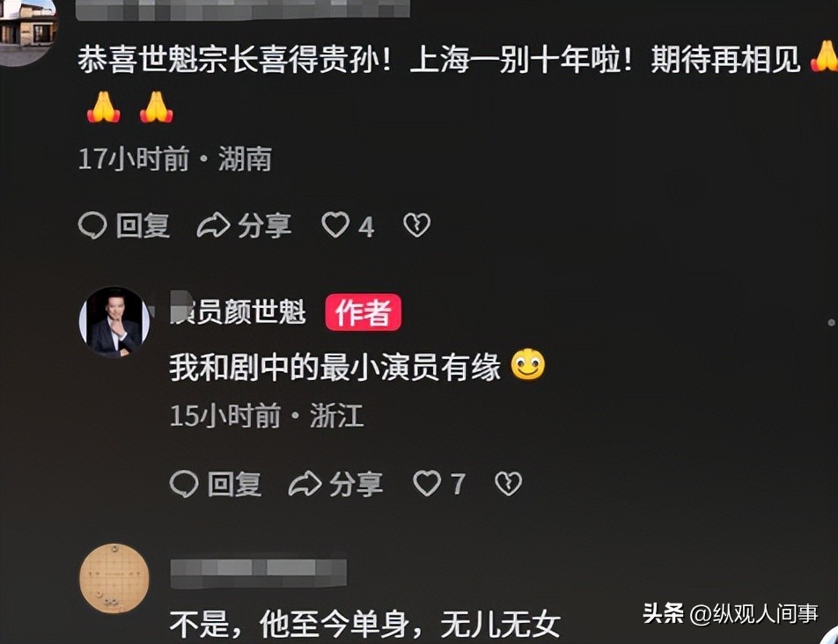
Task: Open the top commenter's house avatar
Action: pos(28,31)
